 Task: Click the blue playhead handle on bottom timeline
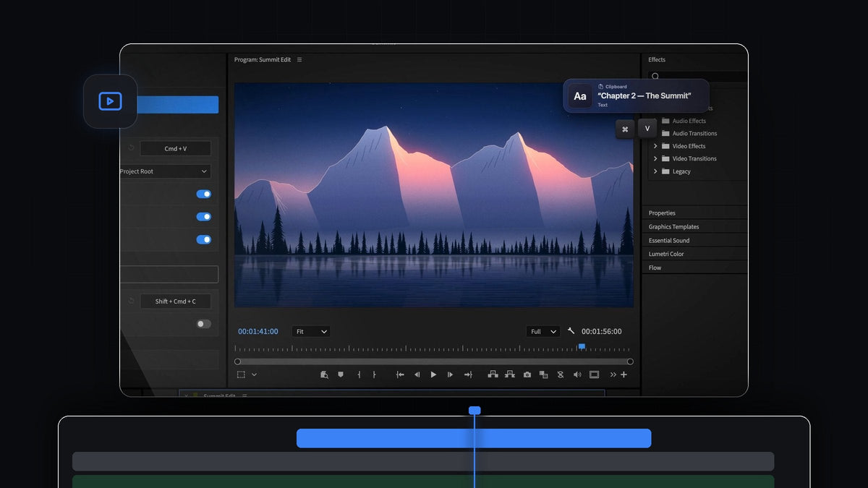coord(475,410)
